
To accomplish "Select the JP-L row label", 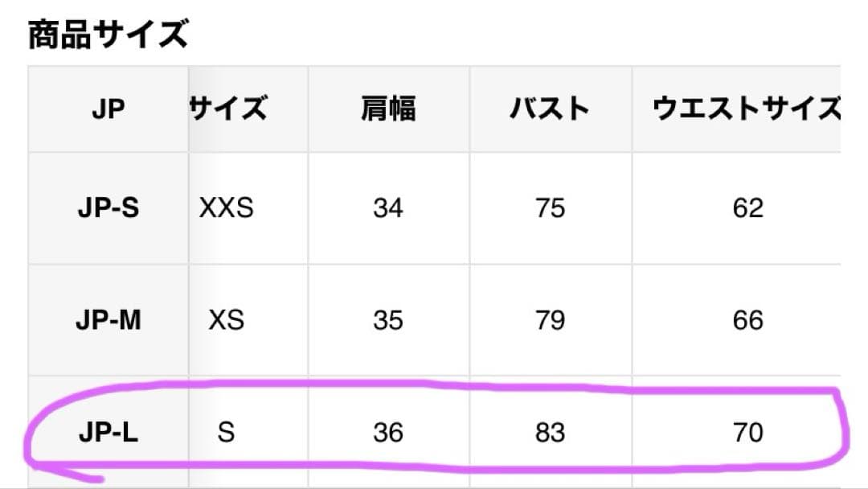I will coord(108,432).
